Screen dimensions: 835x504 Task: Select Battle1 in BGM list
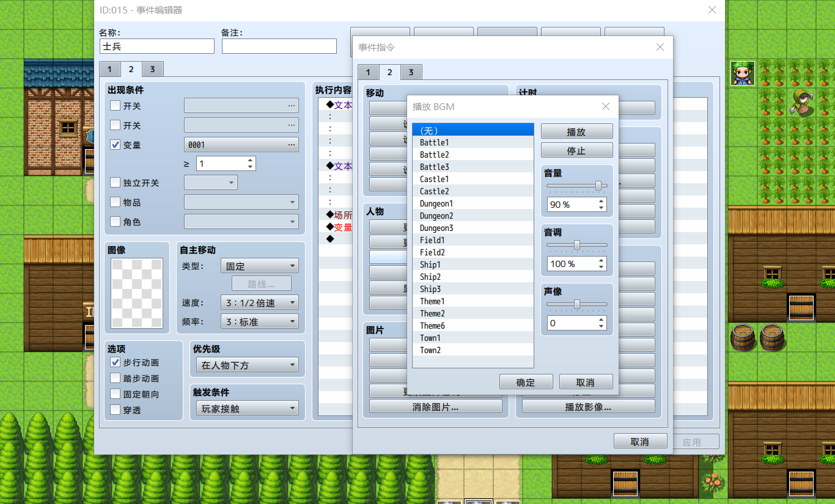tap(473, 142)
